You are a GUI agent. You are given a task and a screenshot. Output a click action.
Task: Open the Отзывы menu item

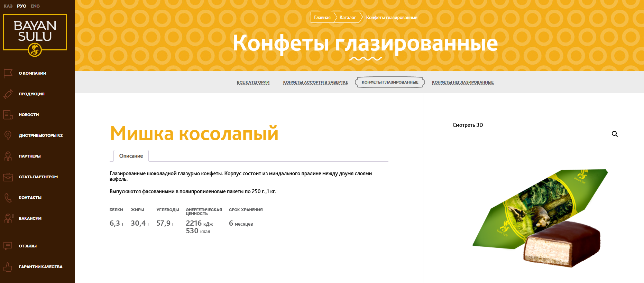coord(28,246)
